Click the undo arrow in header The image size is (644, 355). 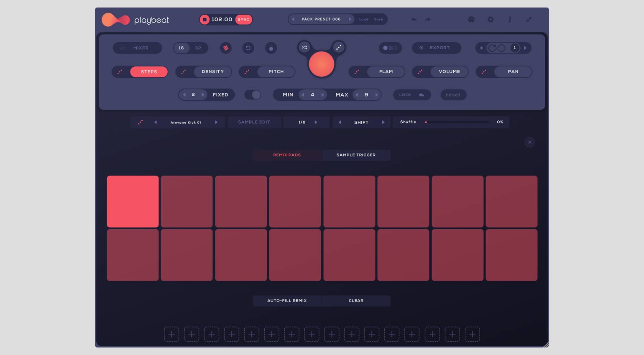click(414, 20)
